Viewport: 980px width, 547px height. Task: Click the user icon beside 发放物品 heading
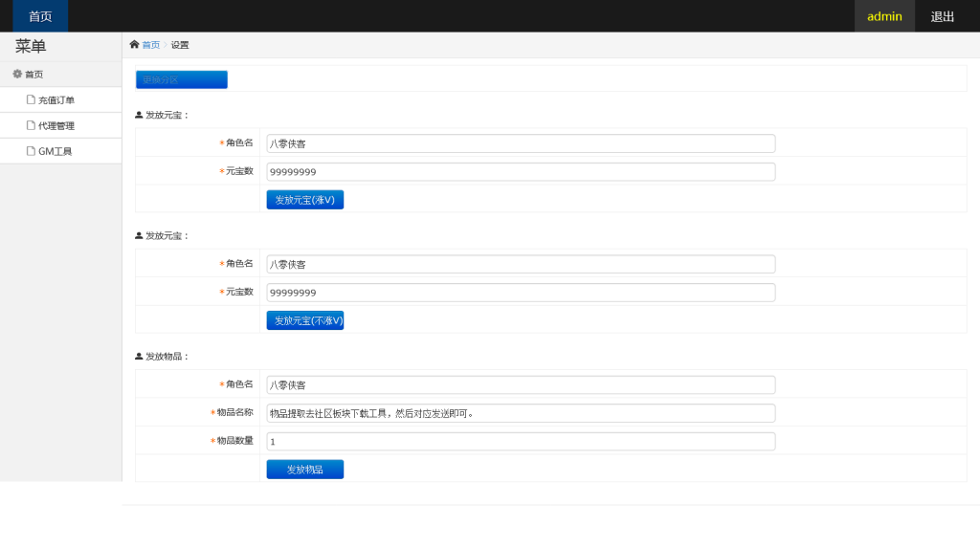coord(139,356)
